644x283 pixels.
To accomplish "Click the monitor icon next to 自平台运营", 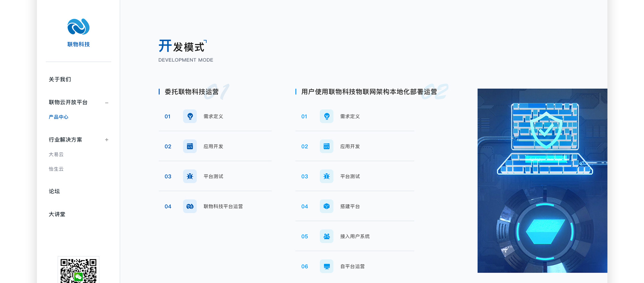I will [326, 266].
